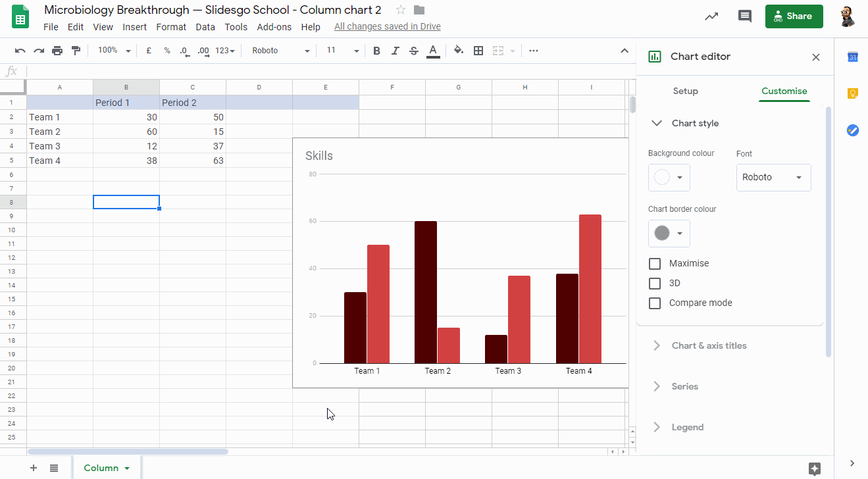Decrease decimal places icon

point(185,51)
